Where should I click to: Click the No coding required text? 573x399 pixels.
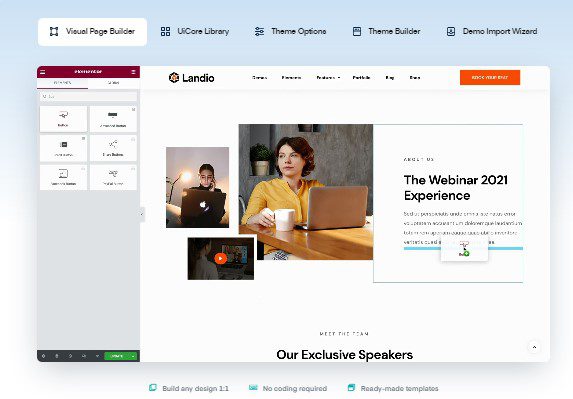[295, 388]
